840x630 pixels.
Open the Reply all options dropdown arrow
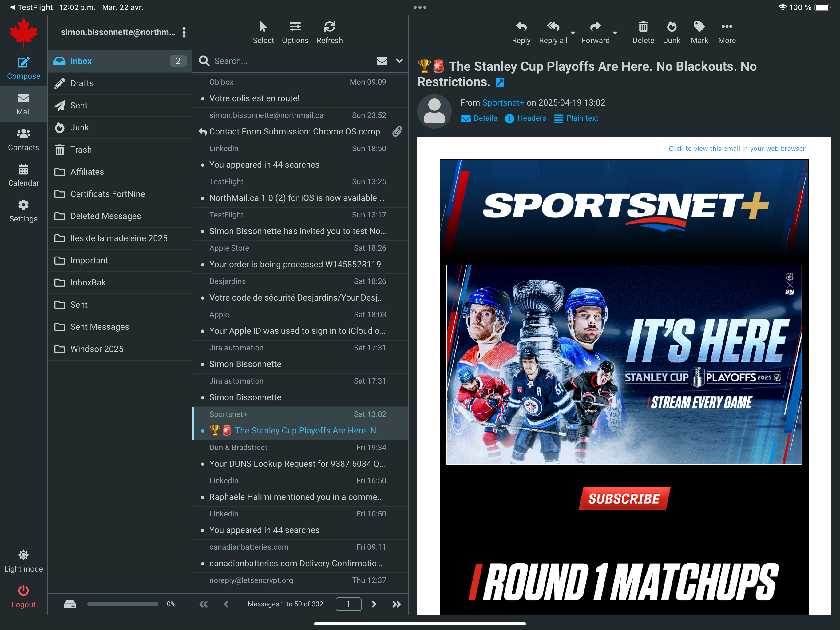coord(573,33)
